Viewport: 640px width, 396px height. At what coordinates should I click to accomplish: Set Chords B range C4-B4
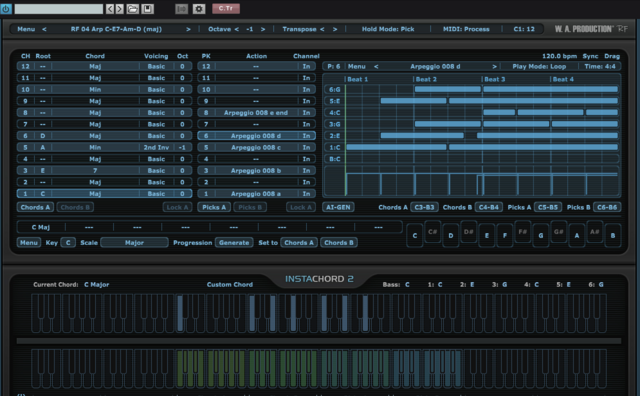[x=489, y=207]
